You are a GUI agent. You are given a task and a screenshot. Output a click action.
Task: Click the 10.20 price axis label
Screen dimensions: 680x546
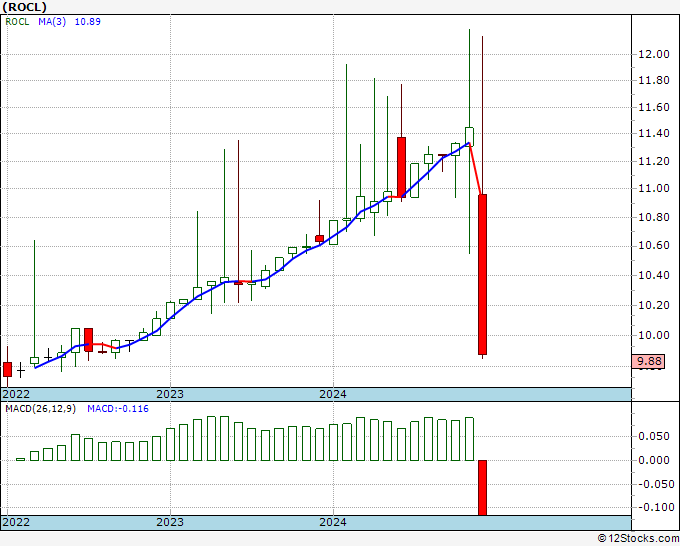[654, 305]
